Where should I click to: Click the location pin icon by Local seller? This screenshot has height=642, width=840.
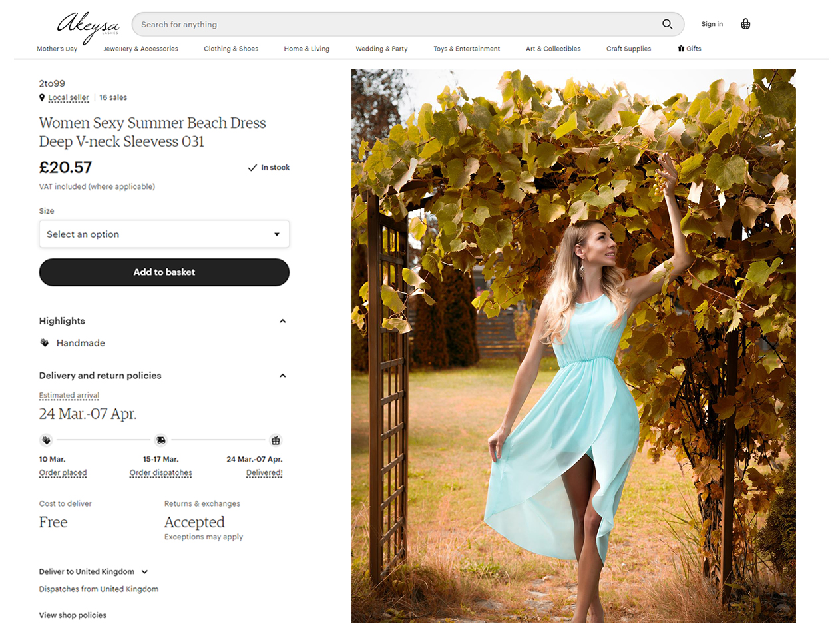42,97
